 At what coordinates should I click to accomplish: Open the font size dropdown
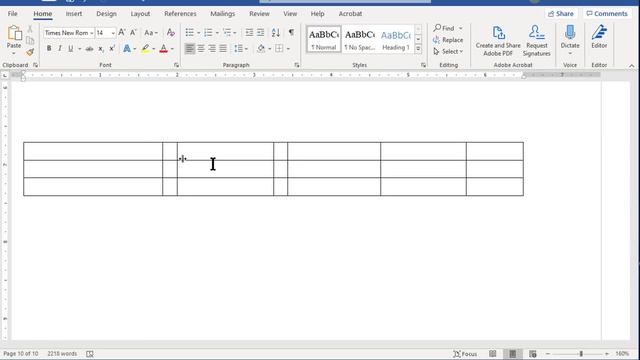(x=113, y=33)
